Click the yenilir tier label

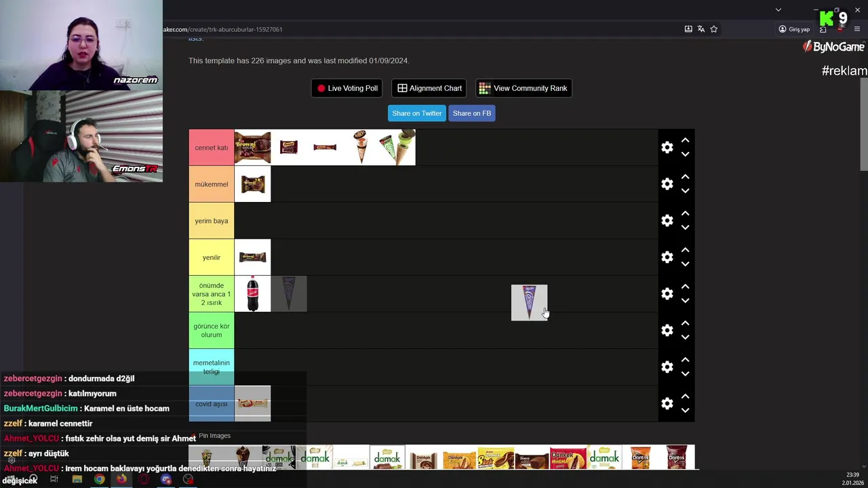pos(212,257)
